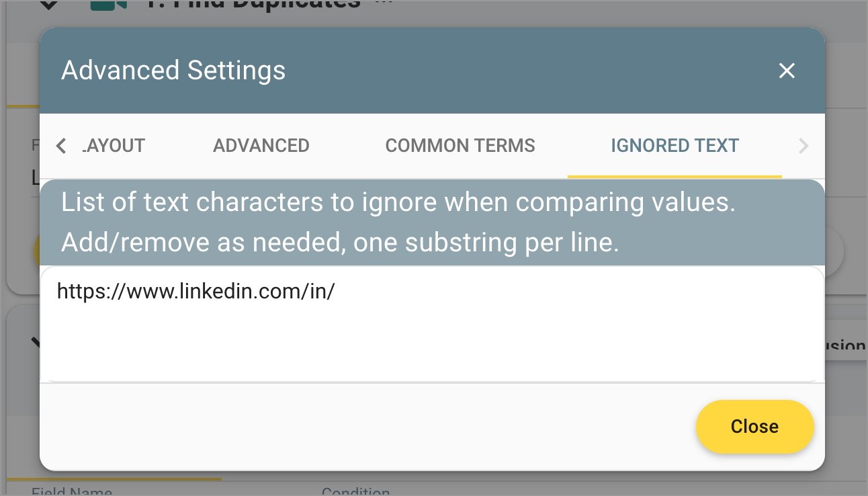Select the highlighted IGNORED TEXT tab
This screenshot has width=868, height=496.
[x=675, y=145]
